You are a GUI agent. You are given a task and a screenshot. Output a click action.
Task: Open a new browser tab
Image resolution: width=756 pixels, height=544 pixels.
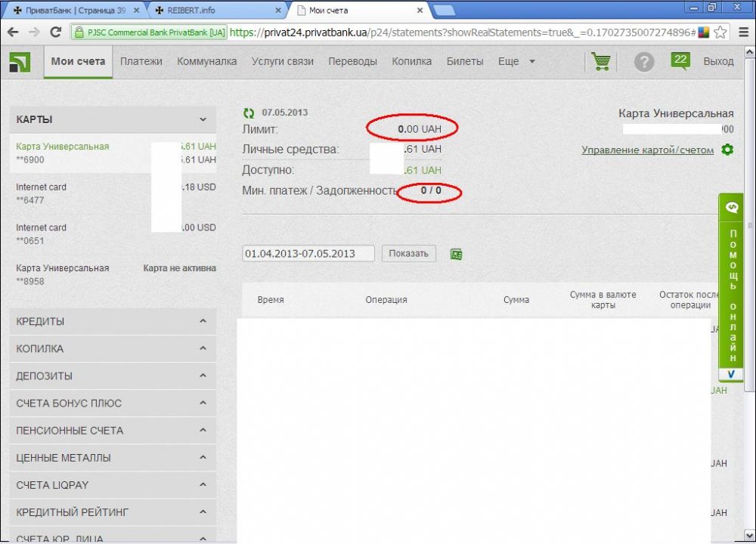click(444, 11)
